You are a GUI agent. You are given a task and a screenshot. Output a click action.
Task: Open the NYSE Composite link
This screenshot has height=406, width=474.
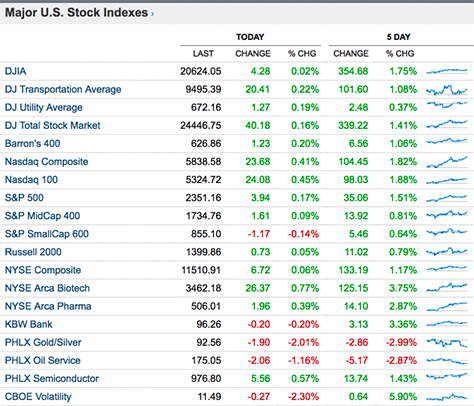(x=43, y=270)
